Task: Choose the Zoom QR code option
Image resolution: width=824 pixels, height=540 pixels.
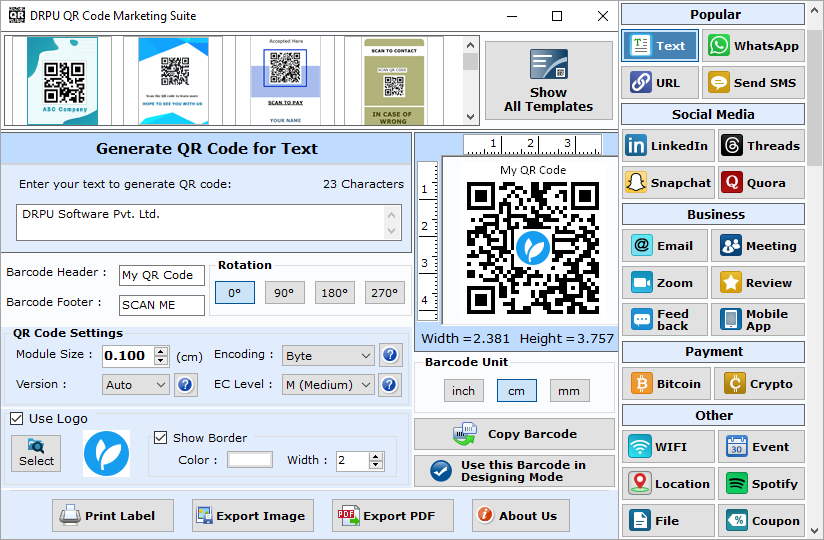Action: (665, 283)
